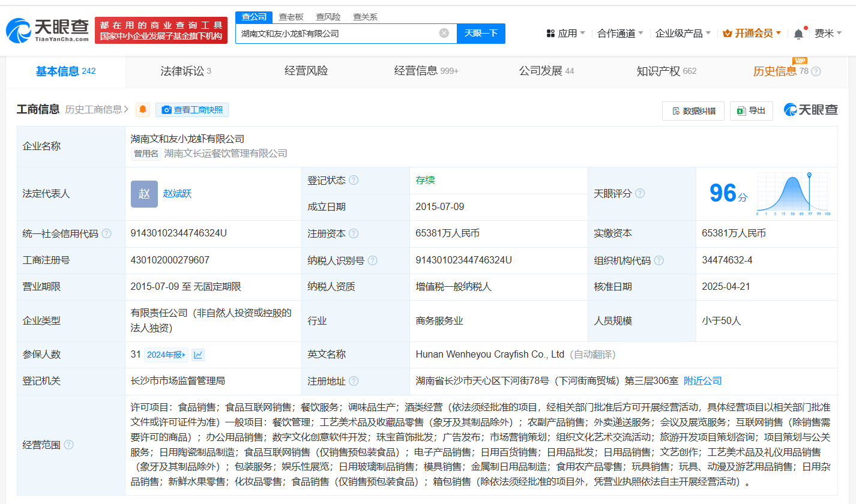
Task: Click help icon next to 天眼评分
Action: coord(640,193)
